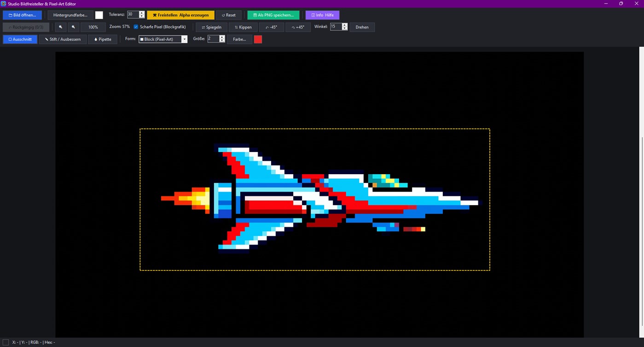Pick the white background color swatch
This screenshot has height=347, width=644.
click(x=99, y=15)
